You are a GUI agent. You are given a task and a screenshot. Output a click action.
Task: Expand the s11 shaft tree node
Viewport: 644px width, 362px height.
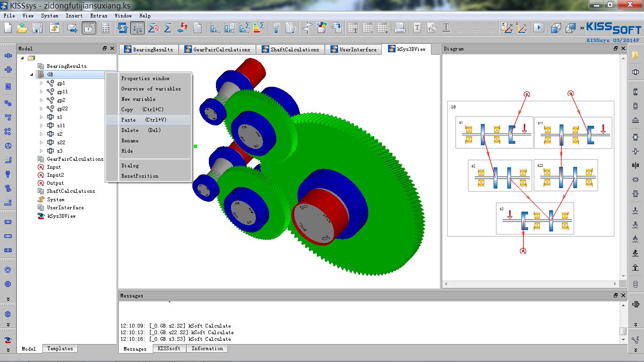pyautogui.click(x=41, y=126)
